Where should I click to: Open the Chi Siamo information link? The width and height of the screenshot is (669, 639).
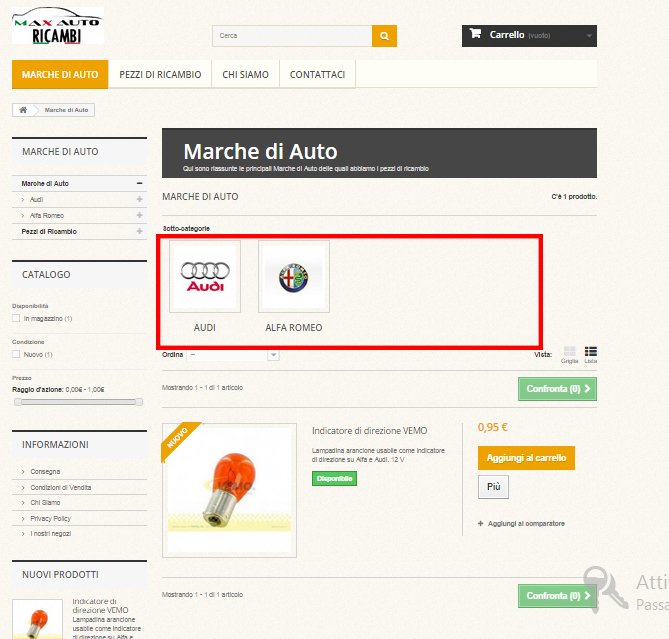[45, 503]
